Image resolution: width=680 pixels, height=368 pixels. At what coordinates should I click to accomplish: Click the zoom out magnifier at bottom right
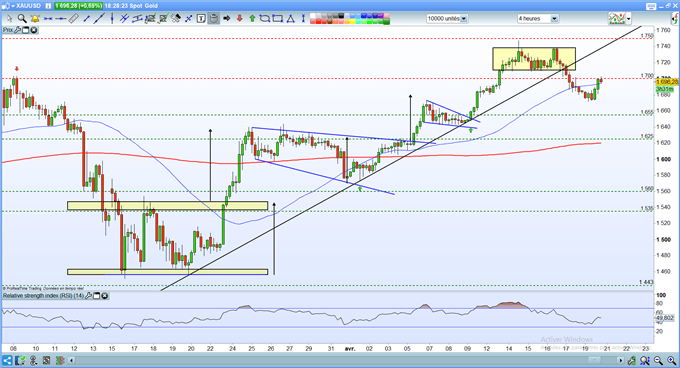click(658, 360)
